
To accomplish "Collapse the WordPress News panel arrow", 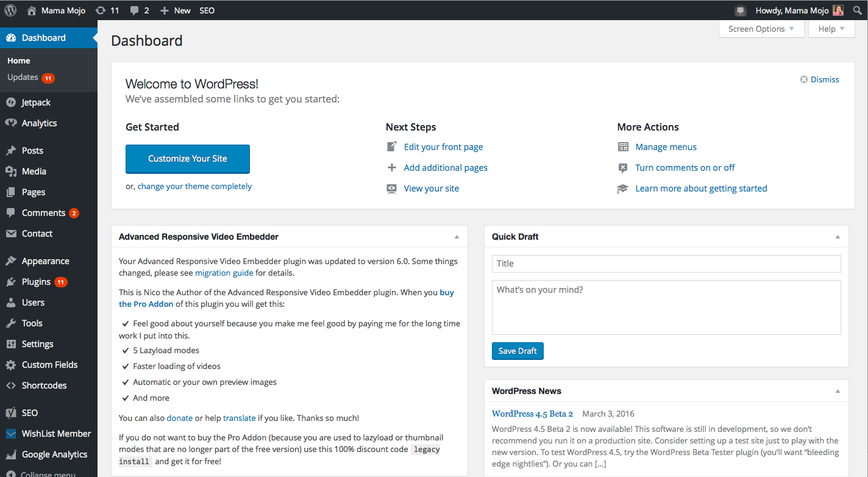I will point(838,391).
